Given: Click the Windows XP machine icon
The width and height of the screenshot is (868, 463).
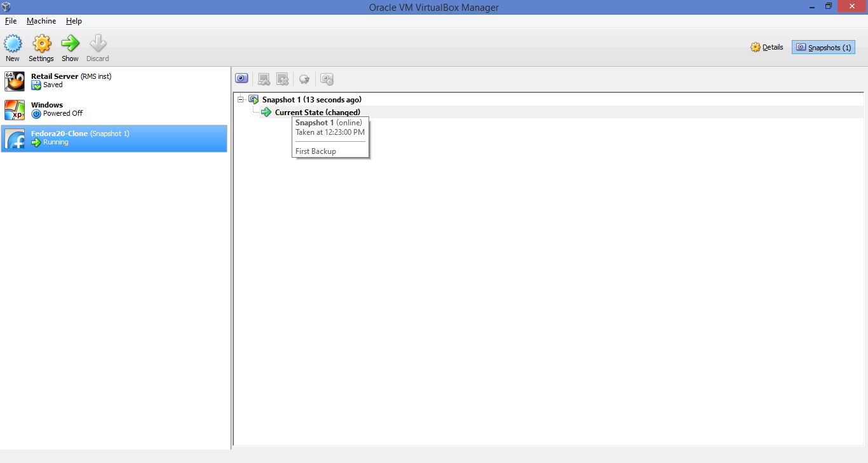Looking at the screenshot, I should click(15, 110).
